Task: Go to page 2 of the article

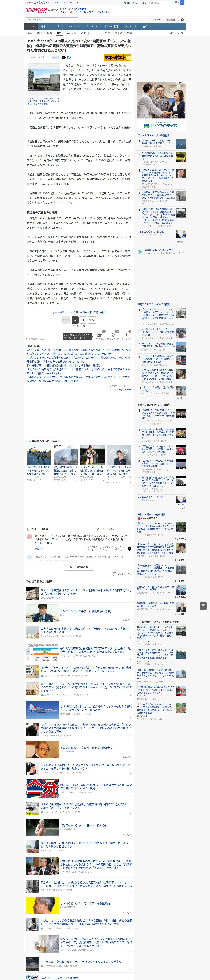Action: click(83, 320)
